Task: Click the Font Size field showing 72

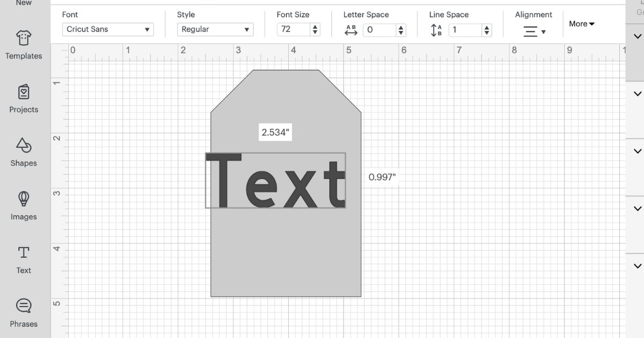Action: click(294, 30)
